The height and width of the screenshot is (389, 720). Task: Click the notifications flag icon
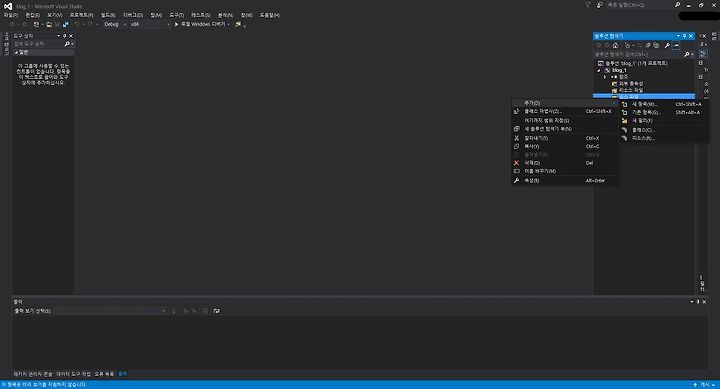(x=588, y=5)
